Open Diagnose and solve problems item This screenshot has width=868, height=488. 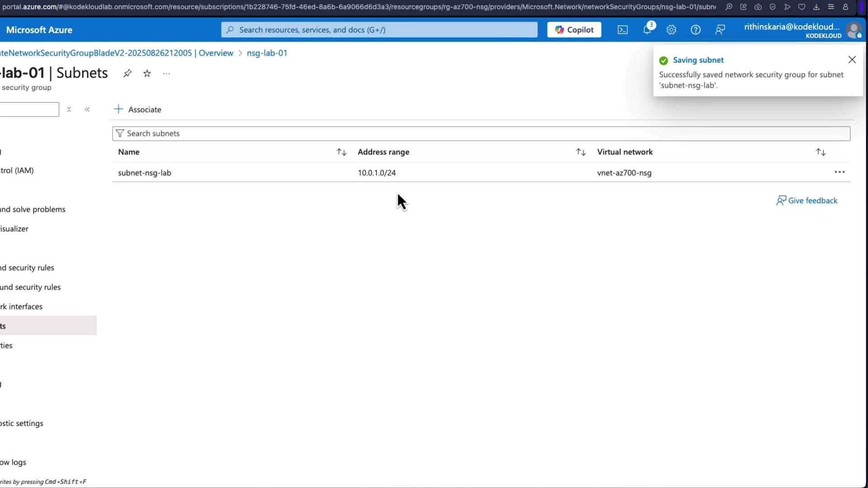tap(48, 209)
